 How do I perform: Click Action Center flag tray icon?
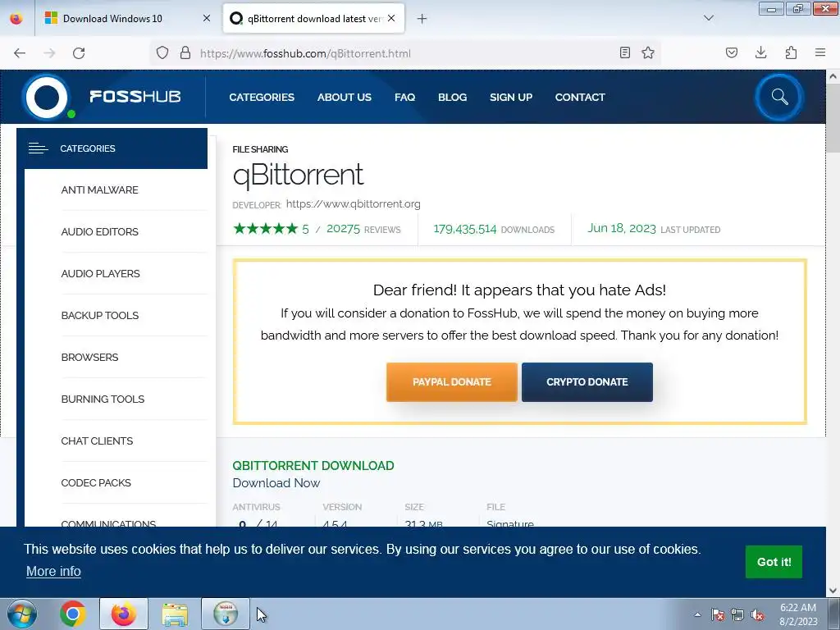point(717,614)
